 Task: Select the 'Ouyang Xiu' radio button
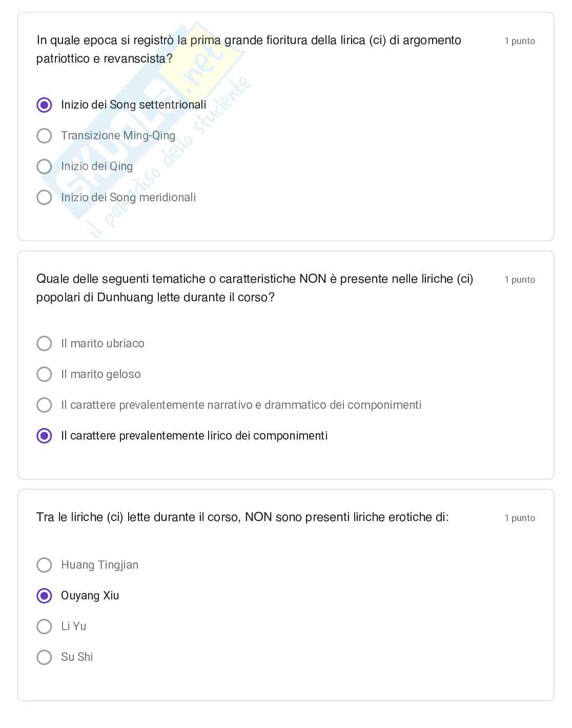45,595
